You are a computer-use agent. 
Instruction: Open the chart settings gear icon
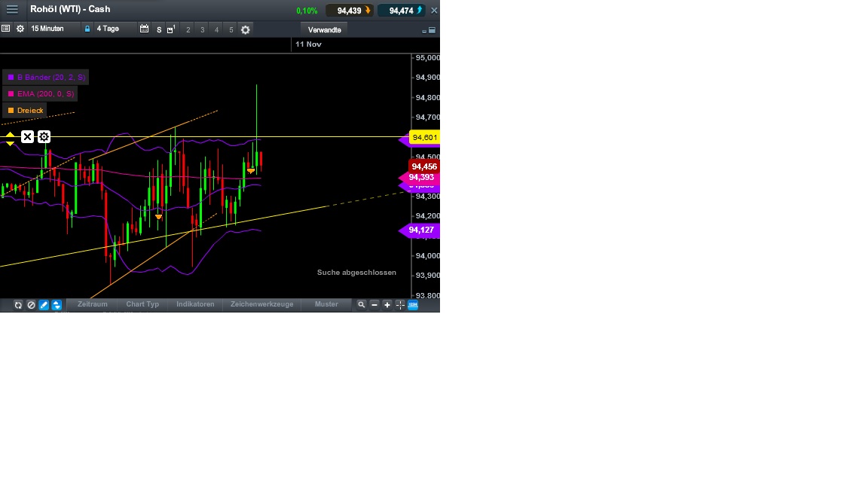tap(246, 29)
